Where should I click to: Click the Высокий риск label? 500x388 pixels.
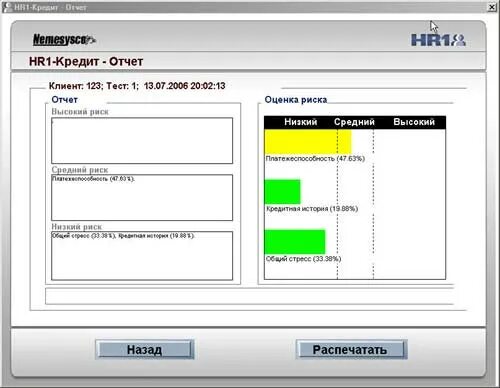[x=80, y=112]
